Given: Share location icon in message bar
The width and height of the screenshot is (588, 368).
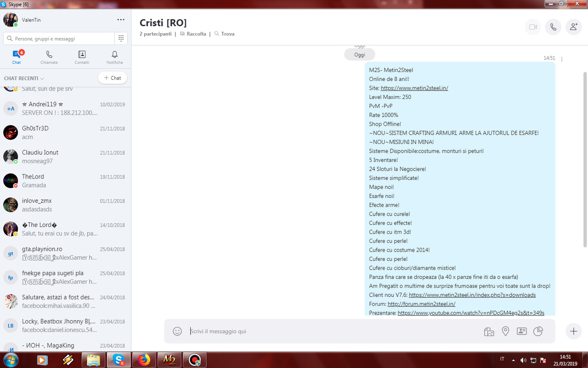Looking at the screenshot, I should (505, 331).
